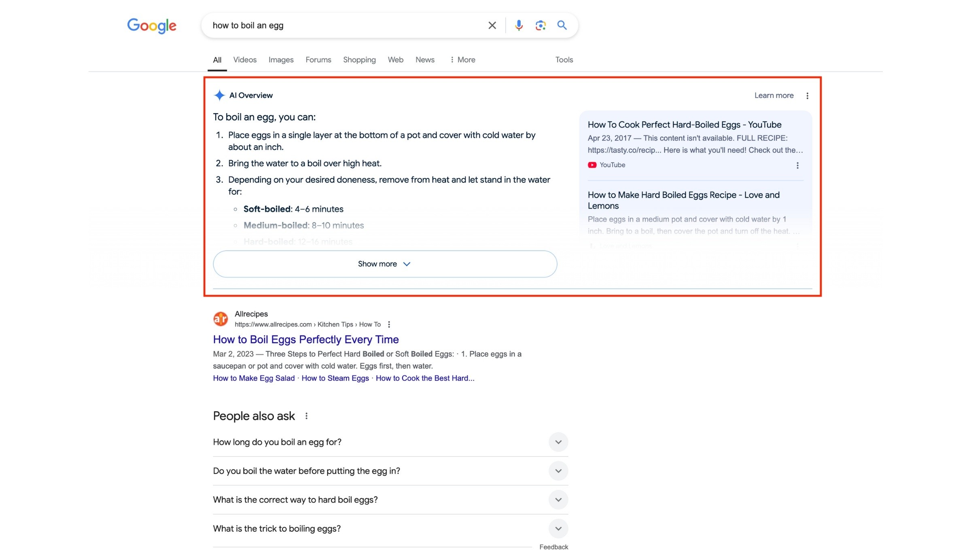The width and height of the screenshot is (971, 560).
Task: Click Feedback under People also ask
Action: (553, 547)
